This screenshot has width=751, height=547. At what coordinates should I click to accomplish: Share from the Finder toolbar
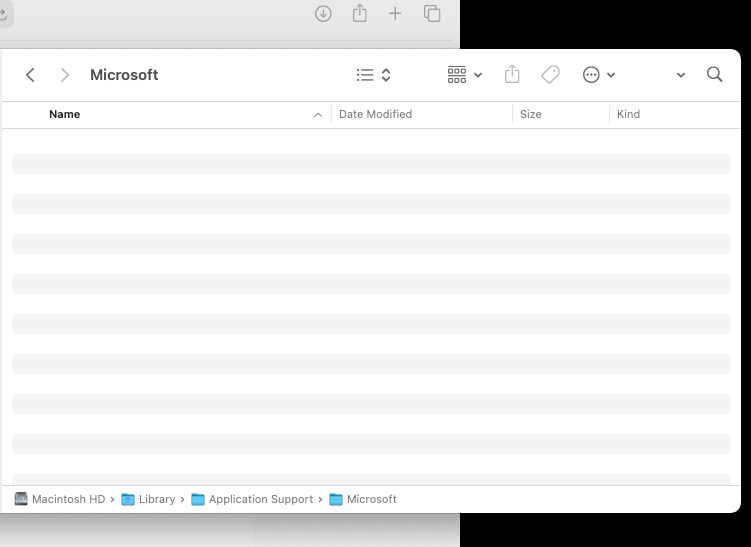tap(512, 74)
